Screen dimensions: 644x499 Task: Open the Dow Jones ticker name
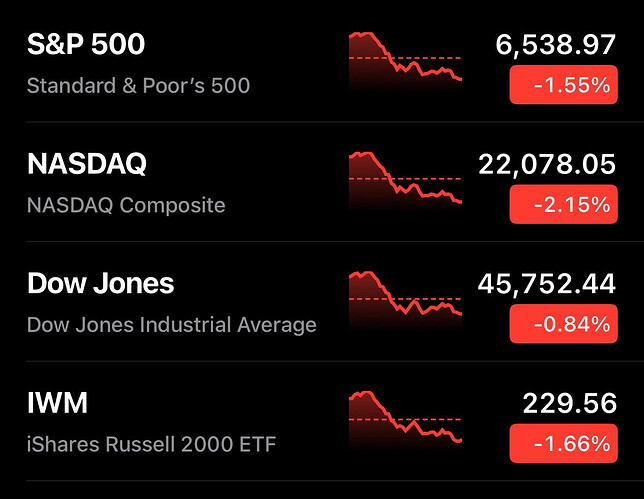pyautogui.click(x=101, y=284)
